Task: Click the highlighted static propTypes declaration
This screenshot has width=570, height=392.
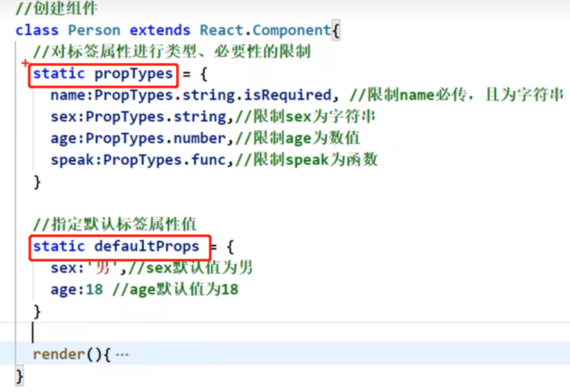Action: tap(103, 74)
